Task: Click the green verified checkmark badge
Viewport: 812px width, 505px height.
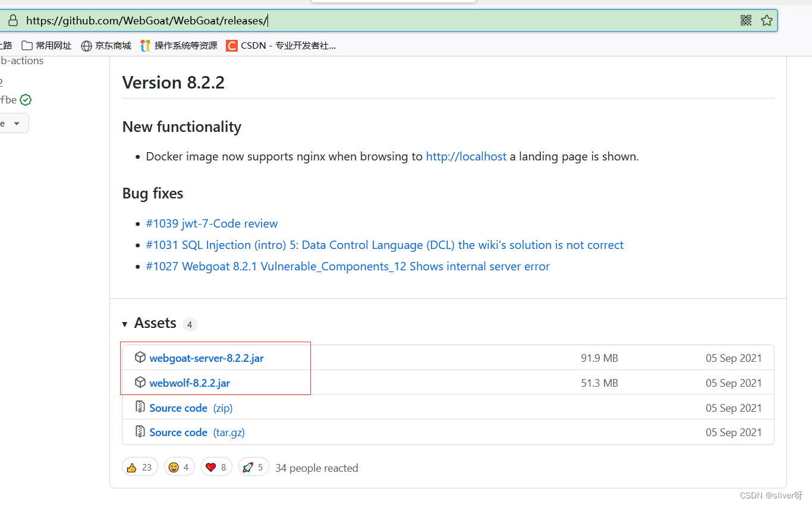Action: pyautogui.click(x=26, y=100)
